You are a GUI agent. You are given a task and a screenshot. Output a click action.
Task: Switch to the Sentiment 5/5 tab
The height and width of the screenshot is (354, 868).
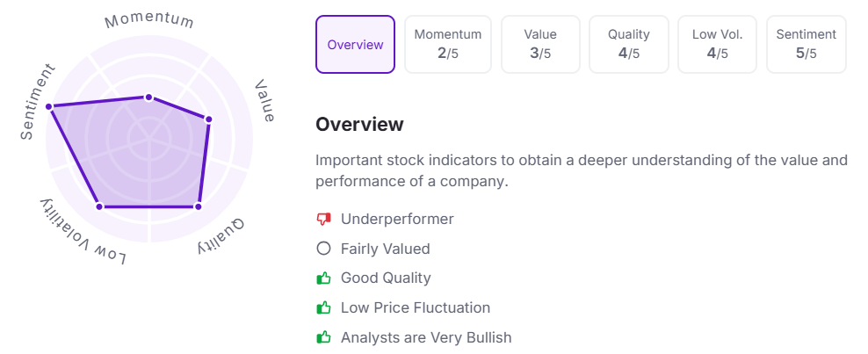click(x=806, y=44)
